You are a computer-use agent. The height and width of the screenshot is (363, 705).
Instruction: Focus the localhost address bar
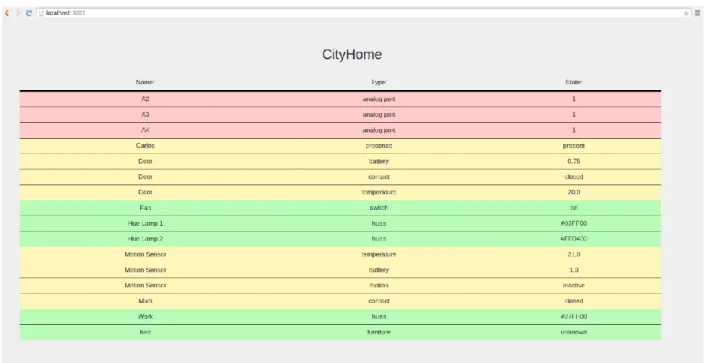coord(363,13)
